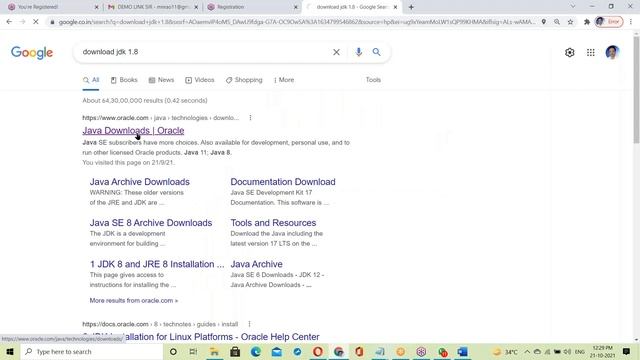Launch Microsoft Edge from the taskbar

[x=256, y=352]
